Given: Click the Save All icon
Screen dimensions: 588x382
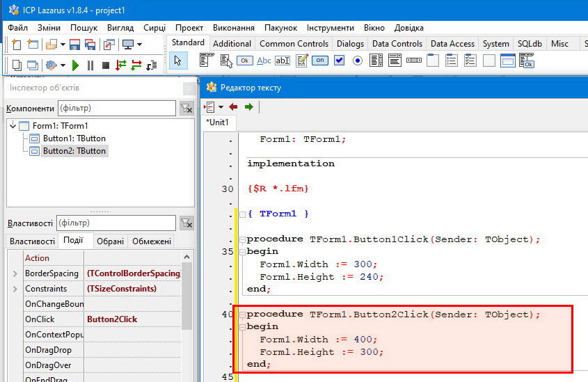Looking at the screenshot, I should coord(90,45).
